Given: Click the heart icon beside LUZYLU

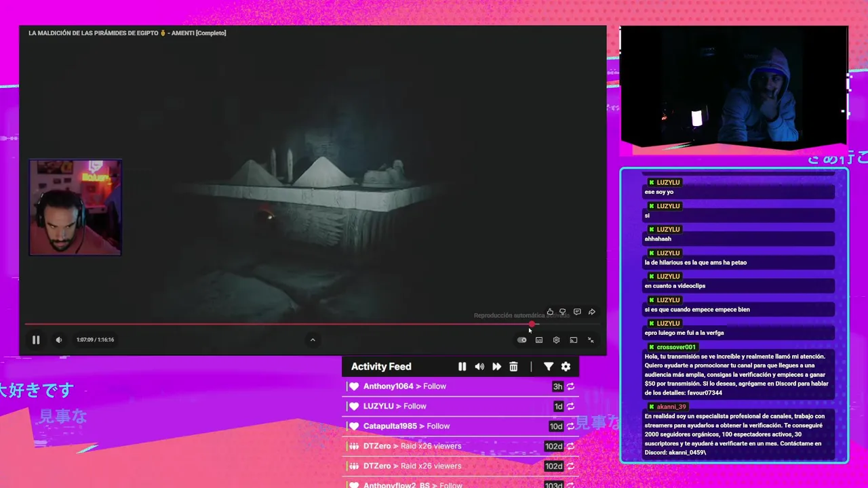Looking at the screenshot, I should coord(353,406).
